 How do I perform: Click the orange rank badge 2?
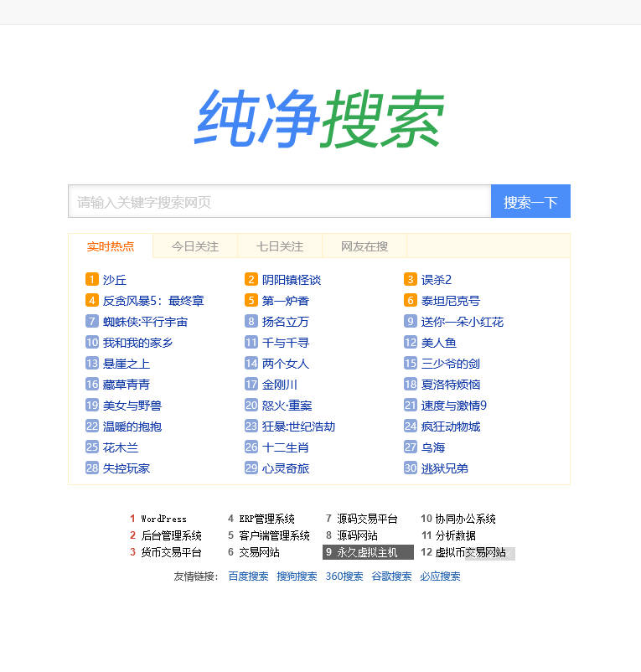click(x=251, y=279)
